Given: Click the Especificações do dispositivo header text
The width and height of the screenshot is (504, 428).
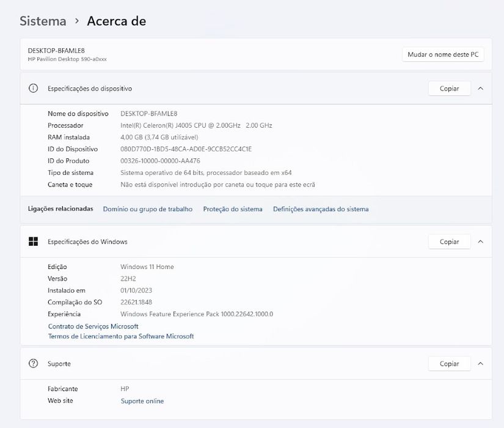Looking at the screenshot, I should [90, 89].
